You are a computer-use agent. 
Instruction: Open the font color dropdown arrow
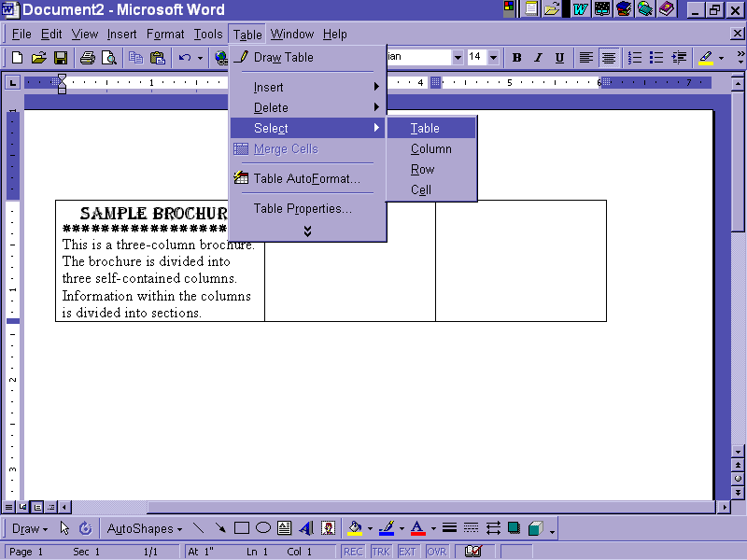433,529
